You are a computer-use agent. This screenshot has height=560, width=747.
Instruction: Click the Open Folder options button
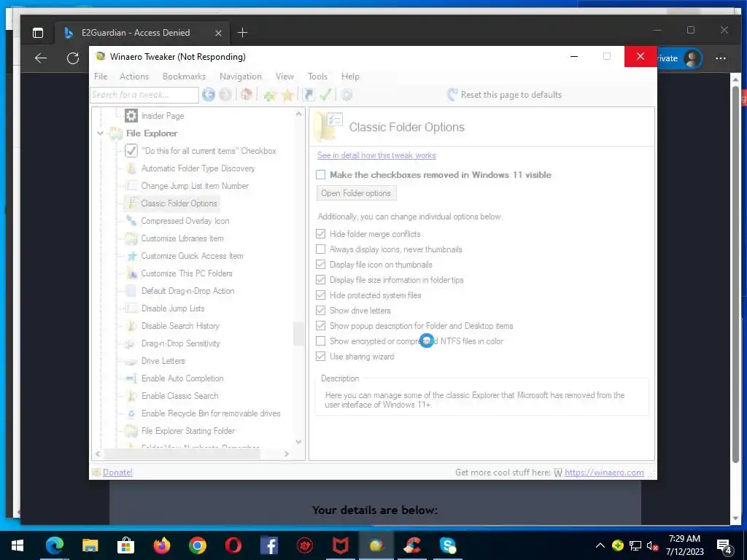pos(356,192)
